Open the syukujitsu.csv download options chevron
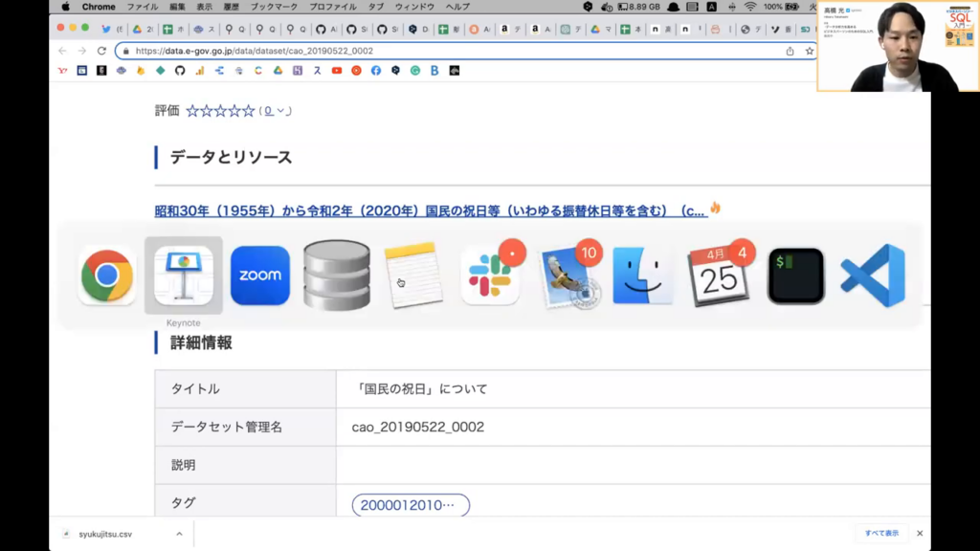This screenshot has width=980, height=551. [x=179, y=534]
